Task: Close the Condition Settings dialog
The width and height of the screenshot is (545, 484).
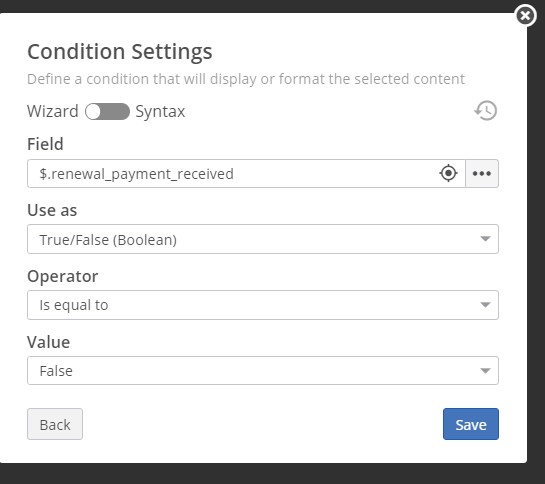Action: pos(525,15)
